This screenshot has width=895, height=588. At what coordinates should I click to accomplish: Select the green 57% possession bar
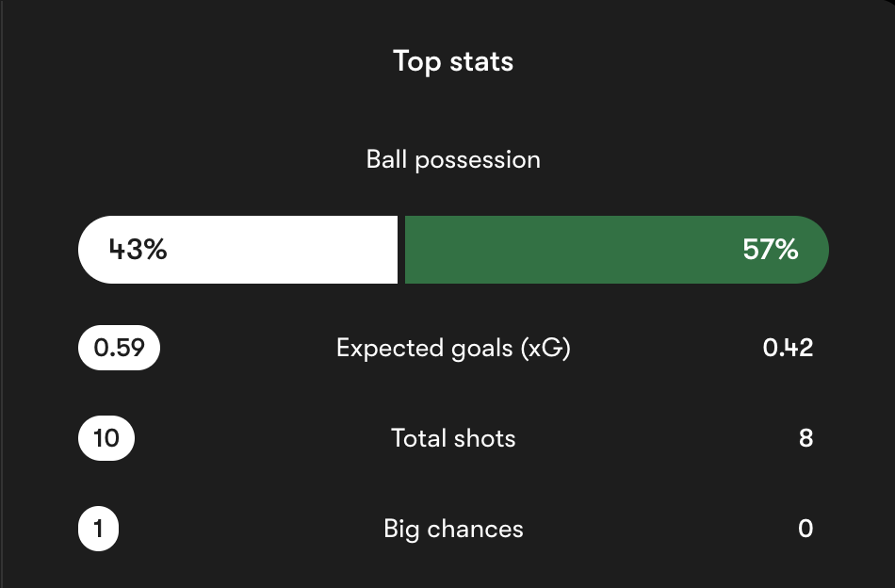point(617,250)
